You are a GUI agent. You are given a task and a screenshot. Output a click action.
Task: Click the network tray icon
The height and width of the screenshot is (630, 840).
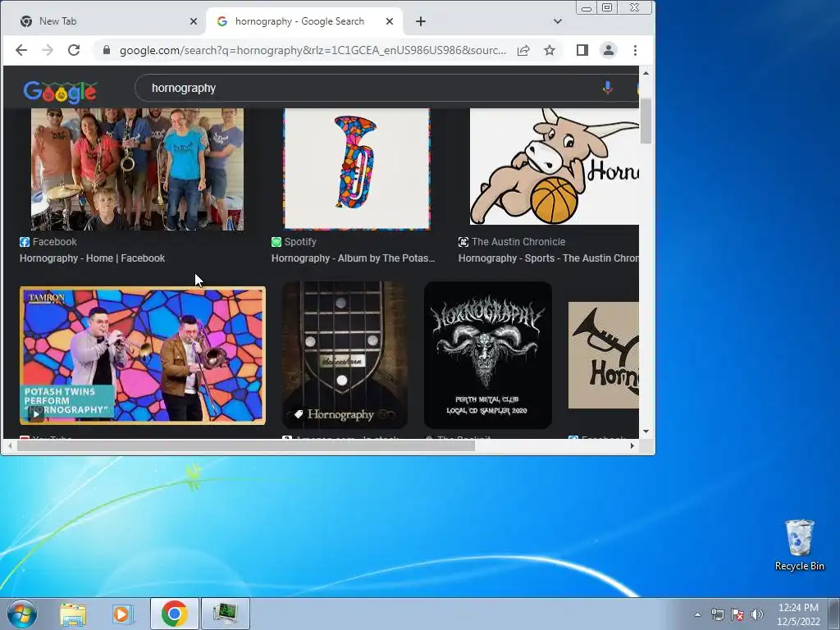(x=717, y=614)
